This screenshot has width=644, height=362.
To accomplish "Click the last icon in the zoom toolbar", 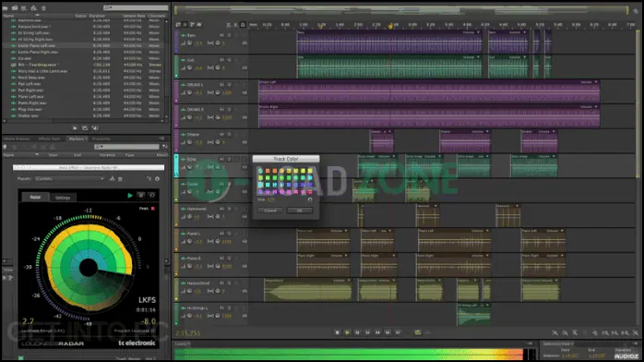I will pyautogui.click(x=636, y=332).
